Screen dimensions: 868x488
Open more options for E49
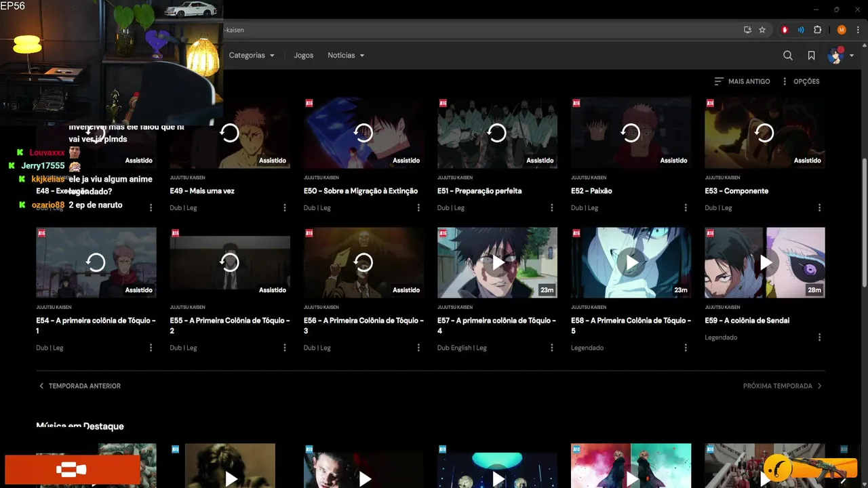click(x=285, y=208)
